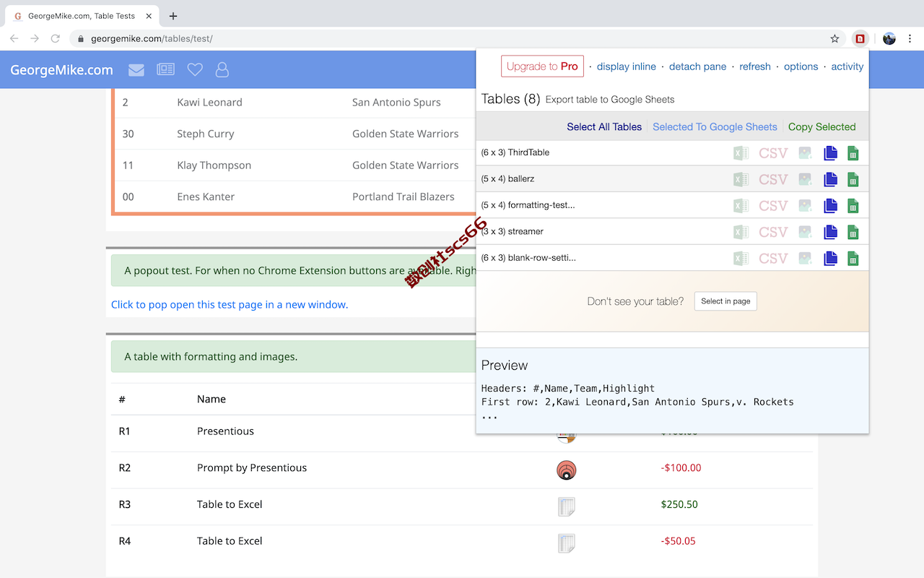
Task: Download streamer table as CSV
Action: 773,232
